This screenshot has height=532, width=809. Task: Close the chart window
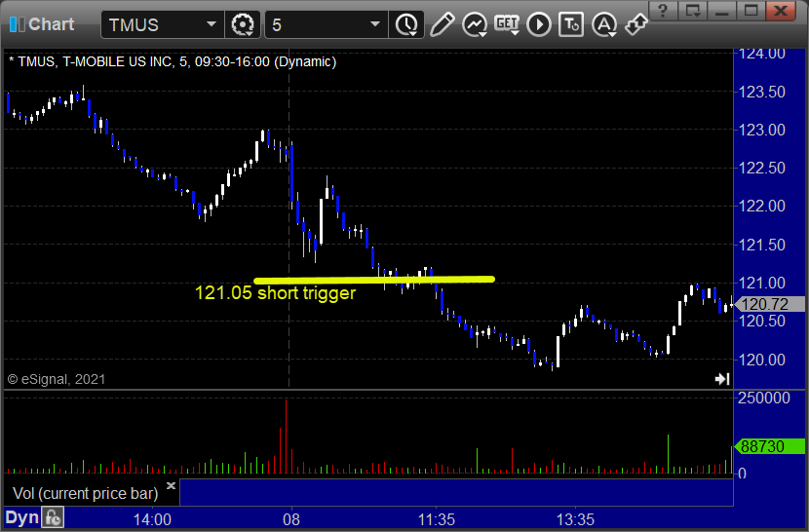[781, 11]
